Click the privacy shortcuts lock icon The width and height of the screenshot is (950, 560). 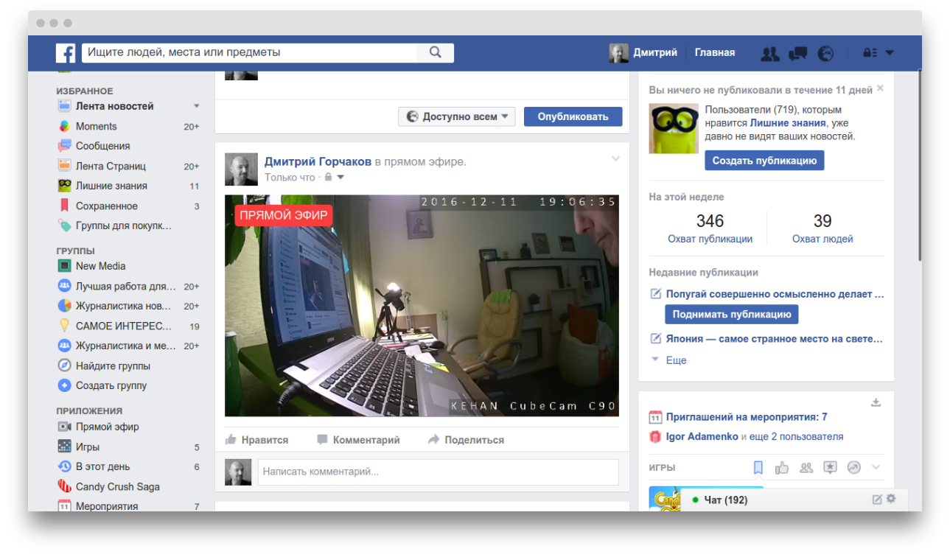click(x=870, y=53)
